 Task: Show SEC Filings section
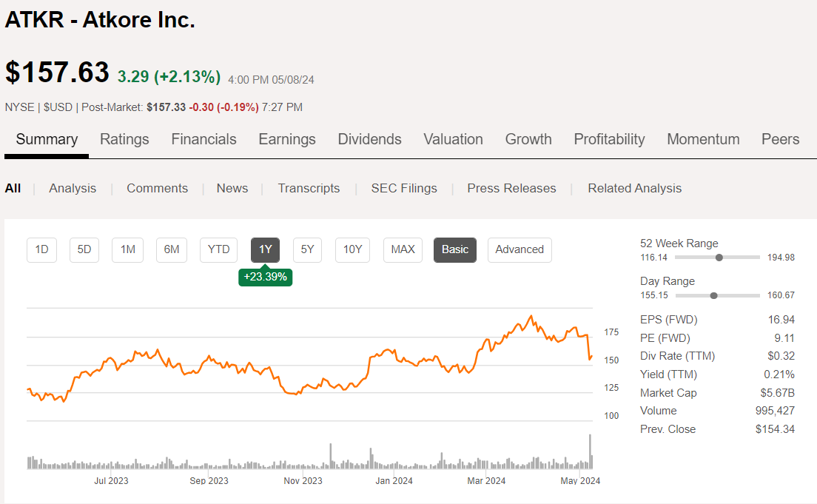(x=404, y=188)
